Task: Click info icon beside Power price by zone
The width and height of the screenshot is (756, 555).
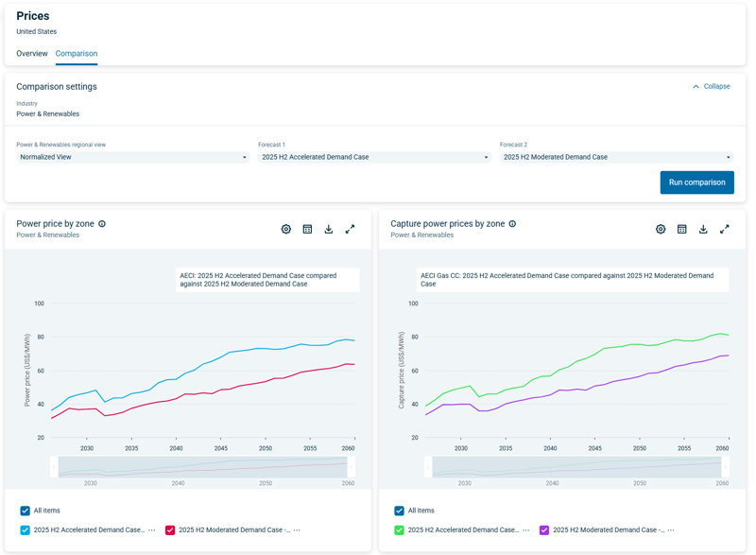Action: 102,224
